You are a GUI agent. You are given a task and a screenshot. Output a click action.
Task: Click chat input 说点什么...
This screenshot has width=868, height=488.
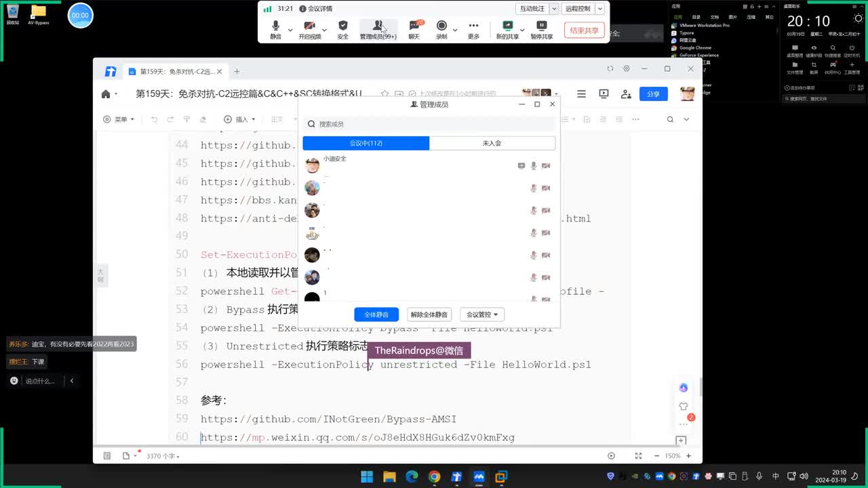tap(40, 381)
